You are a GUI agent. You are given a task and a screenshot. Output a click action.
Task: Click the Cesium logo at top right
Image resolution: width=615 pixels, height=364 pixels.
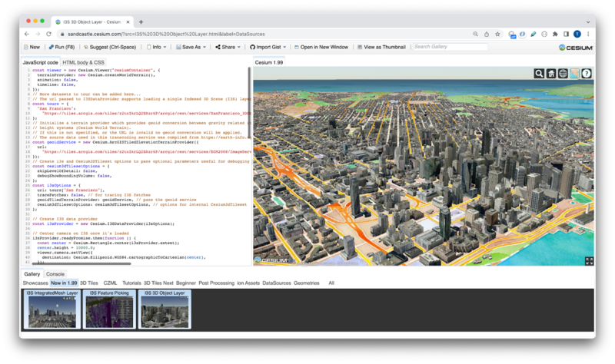(575, 48)
